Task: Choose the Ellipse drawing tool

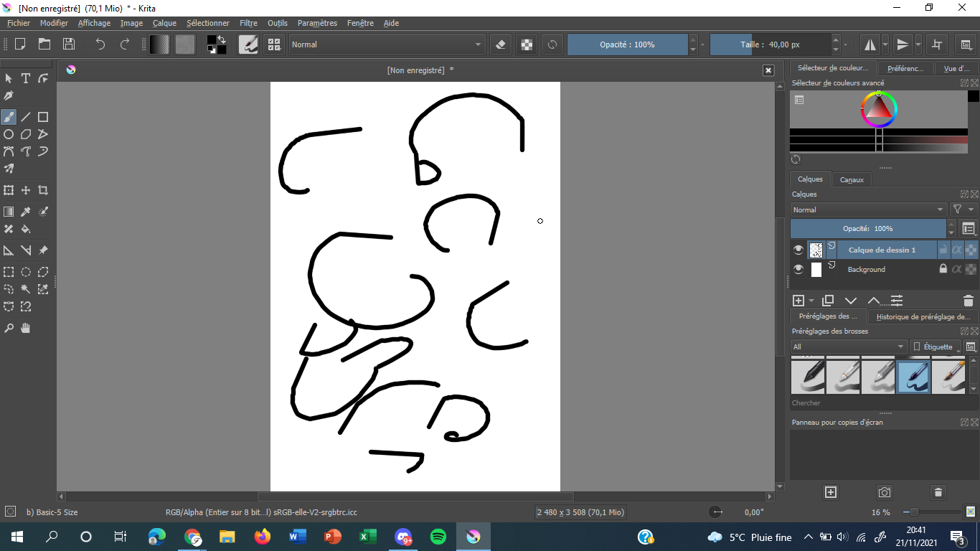Action: click(9, 134)
